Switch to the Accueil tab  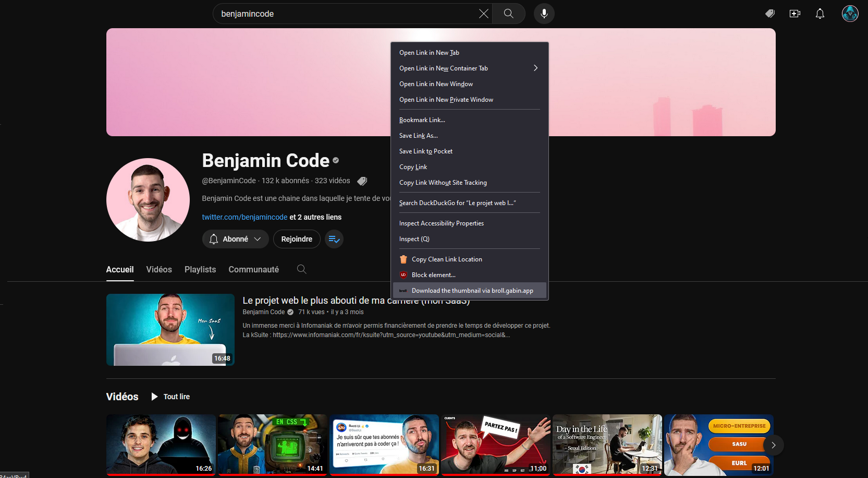coord(120,269)
